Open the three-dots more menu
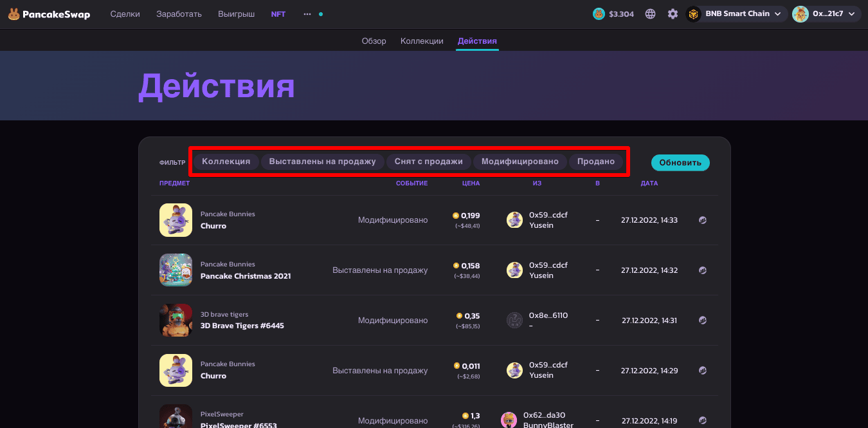The width and height of the screenshot is (868, 428). 307,14
